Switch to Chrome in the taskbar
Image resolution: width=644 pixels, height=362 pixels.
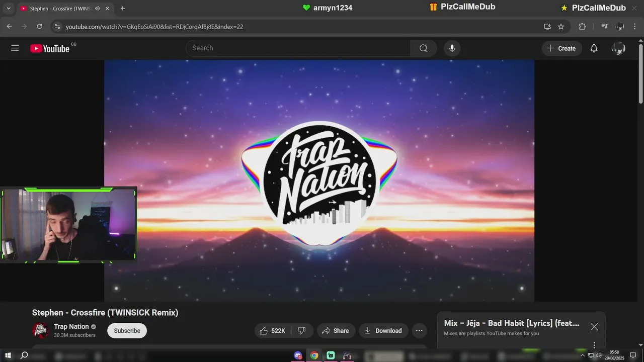314,355
